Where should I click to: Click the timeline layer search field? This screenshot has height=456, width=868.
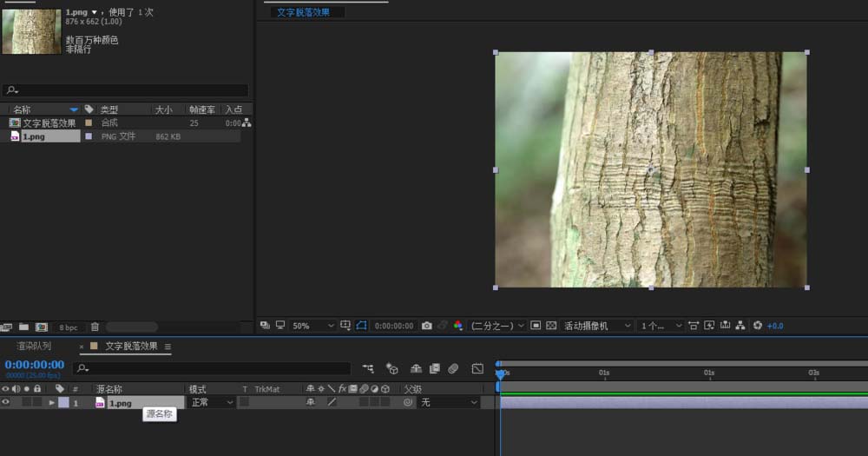[x=213, y=368]
